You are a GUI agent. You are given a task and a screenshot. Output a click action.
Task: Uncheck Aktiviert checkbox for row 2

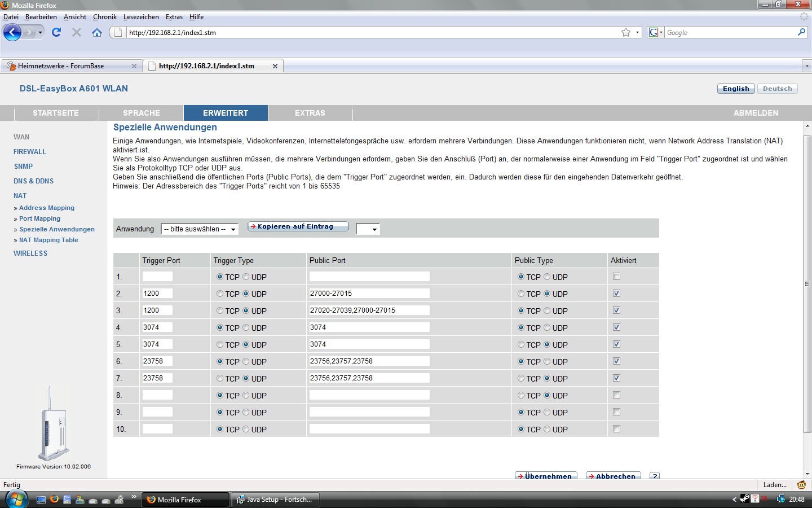click(x=616, y=294)
